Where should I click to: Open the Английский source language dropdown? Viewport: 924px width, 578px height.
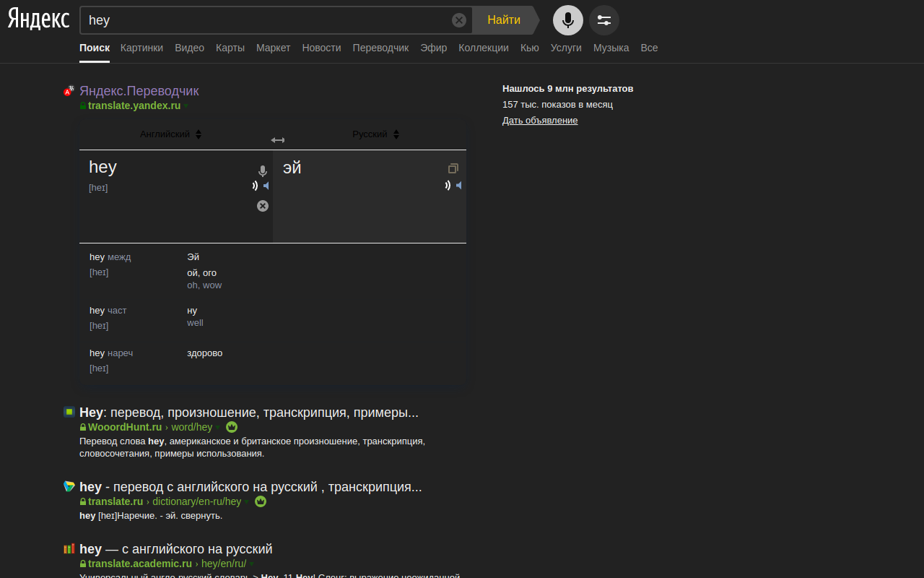(171, 134)
